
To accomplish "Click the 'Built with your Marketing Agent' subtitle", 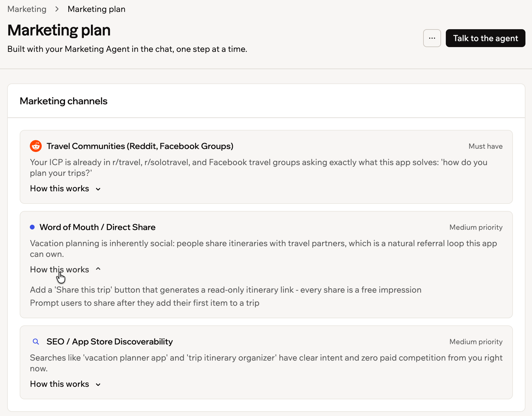I will (127, 49).
